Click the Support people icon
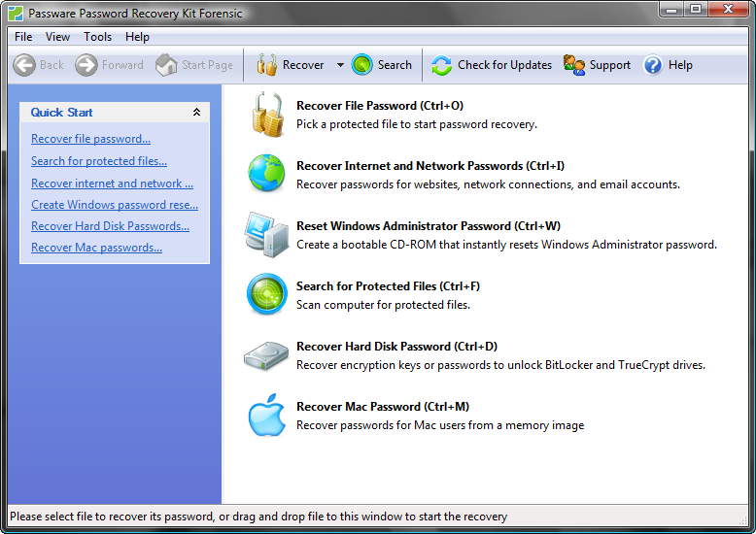Viewport: 756px width, 534px height. [574, 65]
